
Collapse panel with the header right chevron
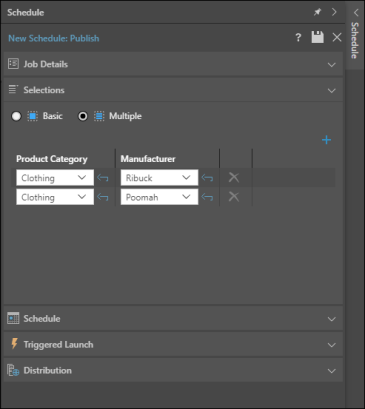[x=334, y=12]
